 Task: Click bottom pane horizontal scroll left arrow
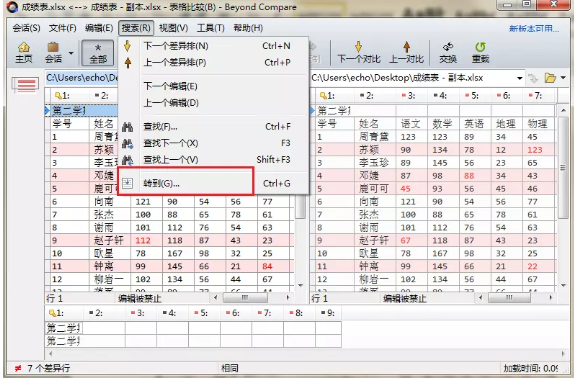(51, 354)
